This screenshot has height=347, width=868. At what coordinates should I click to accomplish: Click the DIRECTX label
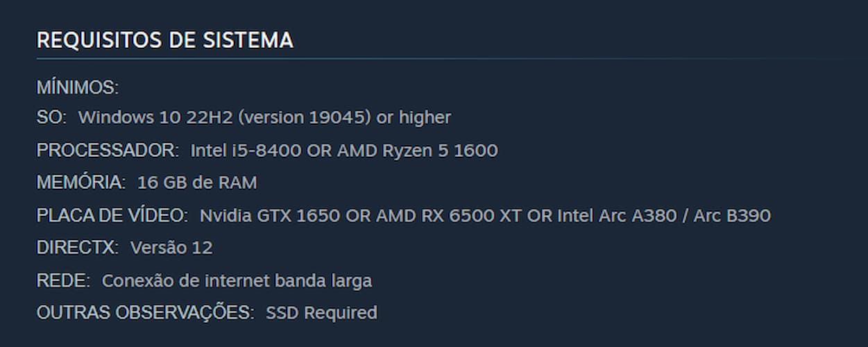(x=77, y=248)
